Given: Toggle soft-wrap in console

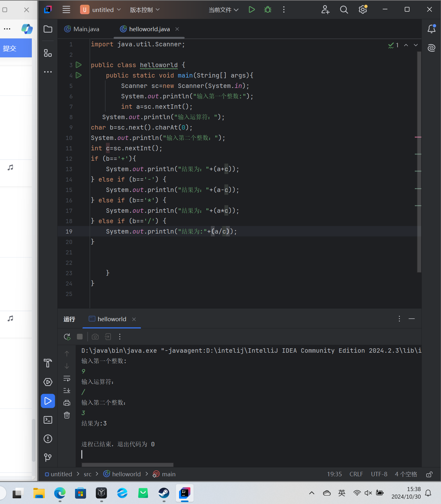Looking at the screenshot, I should coord(67,378).
